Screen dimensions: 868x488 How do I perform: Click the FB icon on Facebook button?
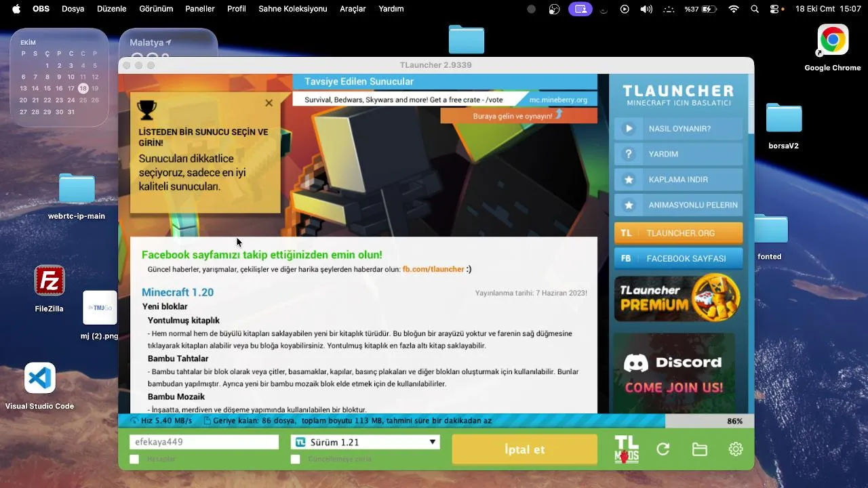tap(626, 258)
